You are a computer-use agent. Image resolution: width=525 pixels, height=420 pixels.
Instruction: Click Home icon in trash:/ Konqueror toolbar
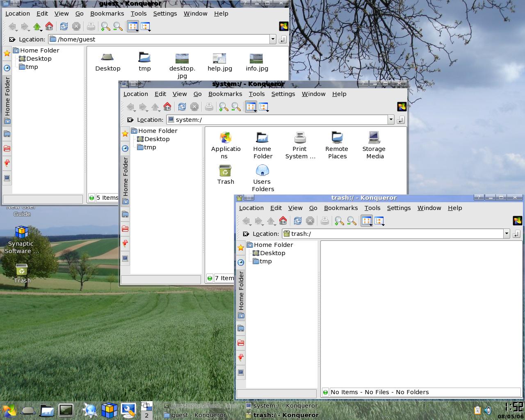[x=283, y=221]
